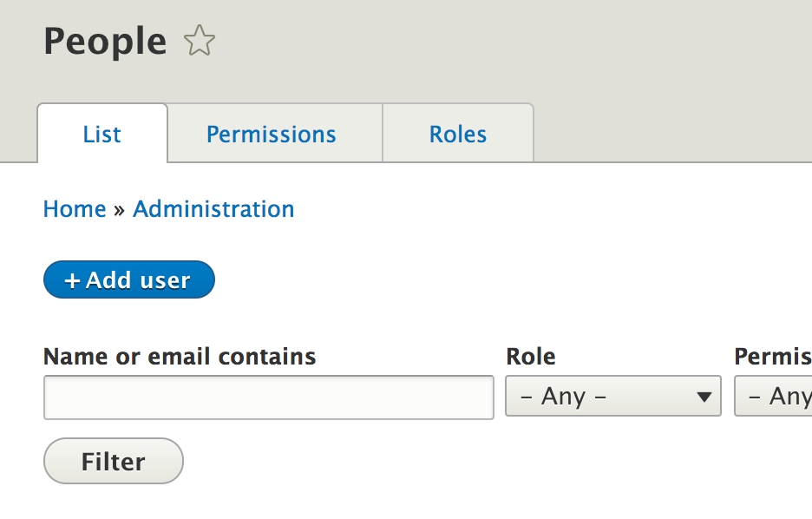Screen dimensions: 812x519
Task: Switch to the List tab
Action: pos(102,135)
